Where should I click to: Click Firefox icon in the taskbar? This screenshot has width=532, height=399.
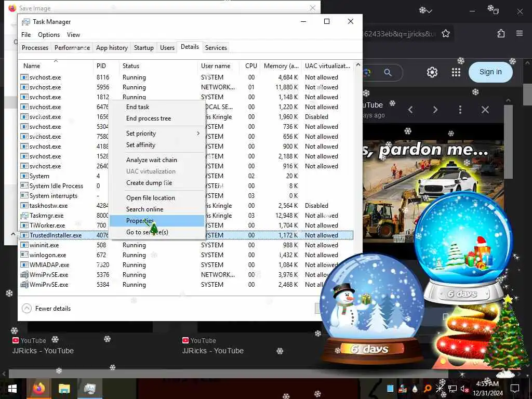[x=38, y=389]
